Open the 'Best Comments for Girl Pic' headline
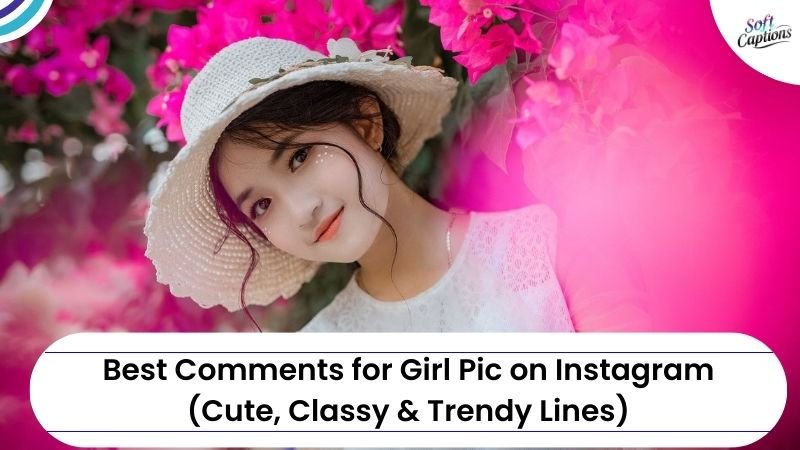The width and height of the screenshot is (800, 450). (408, 369)
